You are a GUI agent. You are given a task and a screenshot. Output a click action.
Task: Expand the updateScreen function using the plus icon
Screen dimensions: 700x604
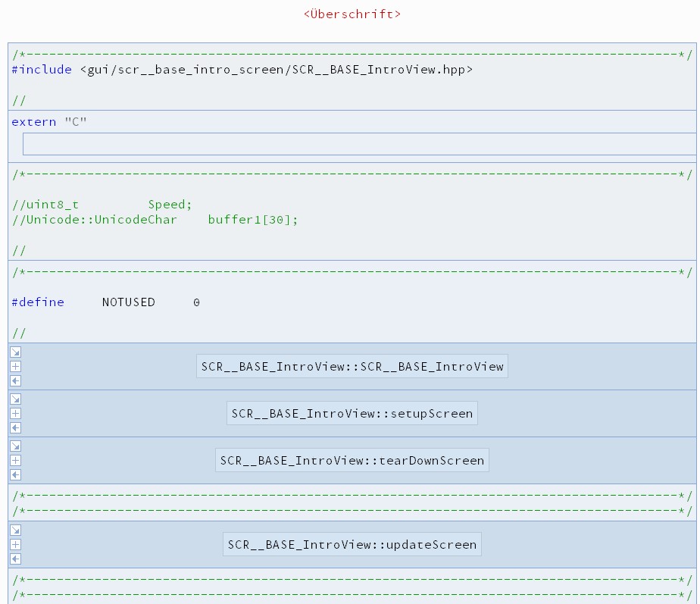click(16, 544)
